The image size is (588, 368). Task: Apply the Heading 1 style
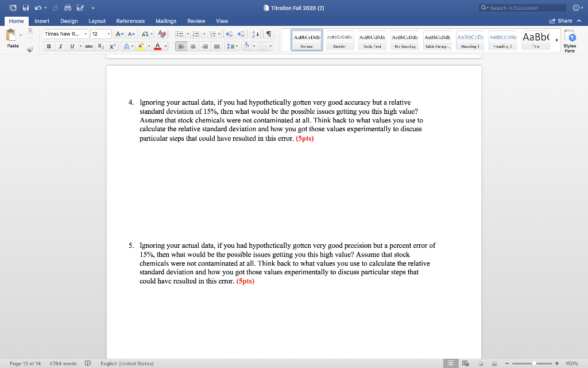[x=470, y=40]
